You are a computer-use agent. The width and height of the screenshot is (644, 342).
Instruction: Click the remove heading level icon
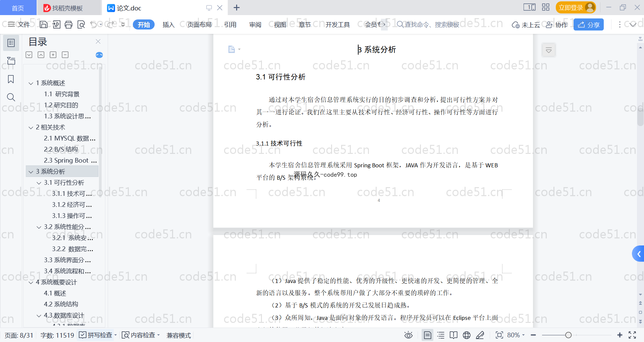65,55
